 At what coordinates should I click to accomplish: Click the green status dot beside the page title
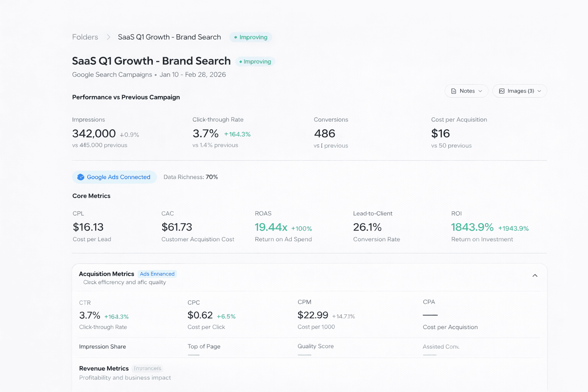click(240, 62)
